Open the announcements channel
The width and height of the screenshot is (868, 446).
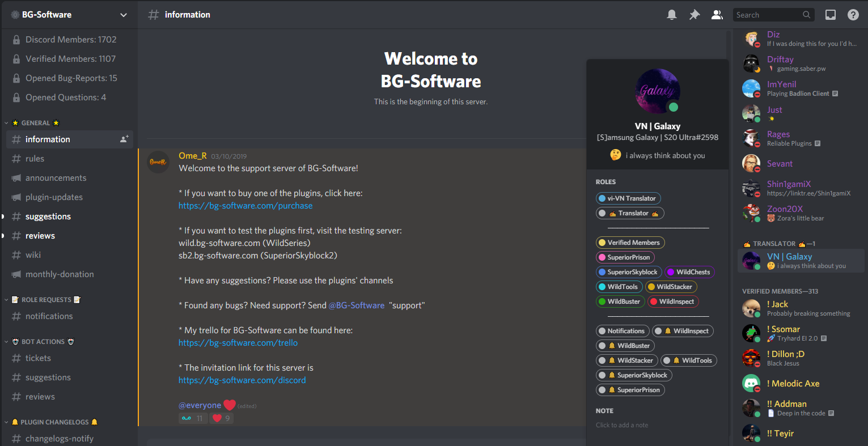(70, 178)
